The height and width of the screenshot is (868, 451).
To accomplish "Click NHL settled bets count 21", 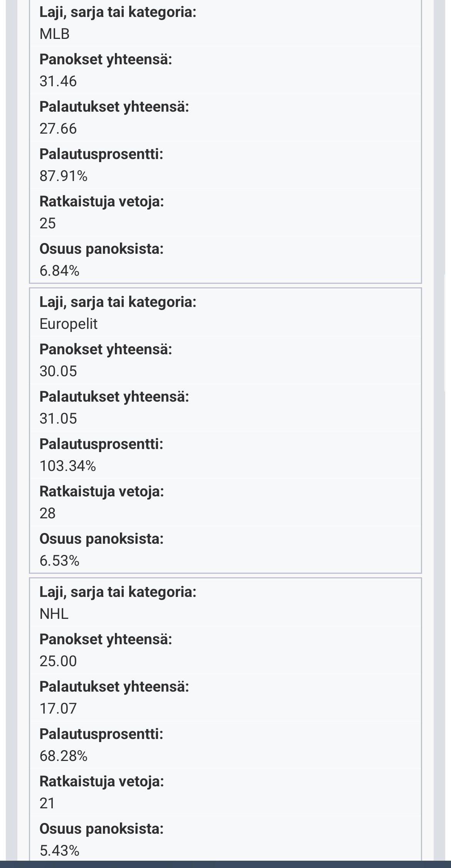I will tap(47, 803).
